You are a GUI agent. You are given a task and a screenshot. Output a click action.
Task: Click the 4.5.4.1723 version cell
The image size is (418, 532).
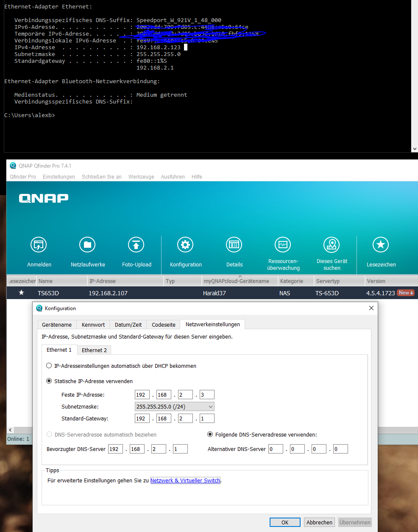(x=381, y=293)
